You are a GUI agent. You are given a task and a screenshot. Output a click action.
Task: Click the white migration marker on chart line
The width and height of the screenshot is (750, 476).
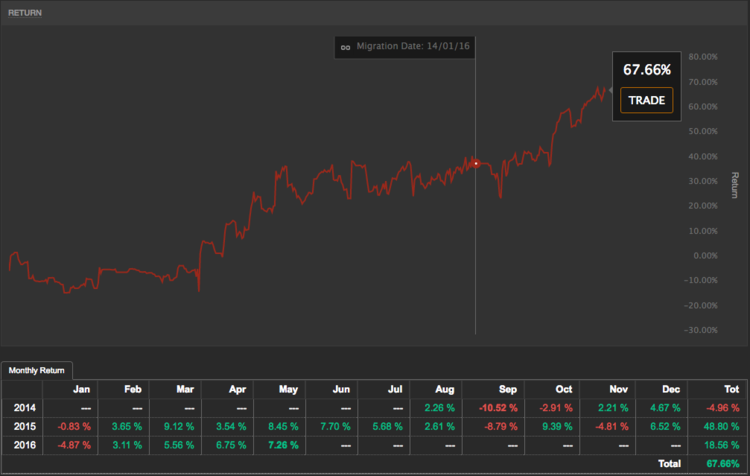pyautogui.click(x=476, y=163)
